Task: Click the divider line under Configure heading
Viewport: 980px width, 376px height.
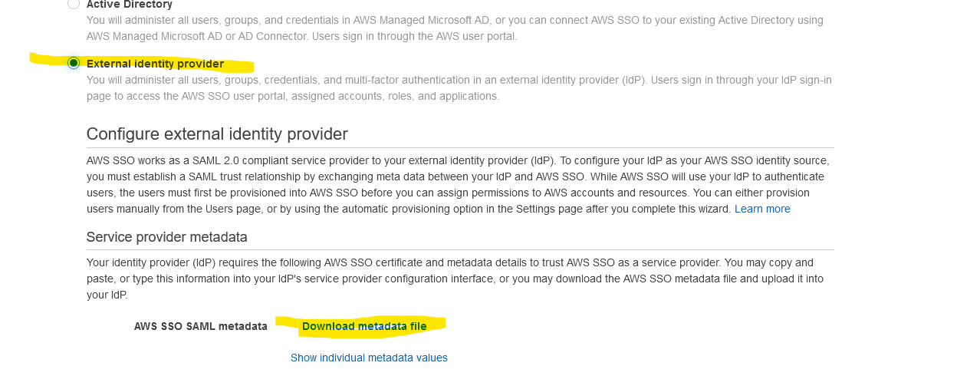Action: point(460,147)
